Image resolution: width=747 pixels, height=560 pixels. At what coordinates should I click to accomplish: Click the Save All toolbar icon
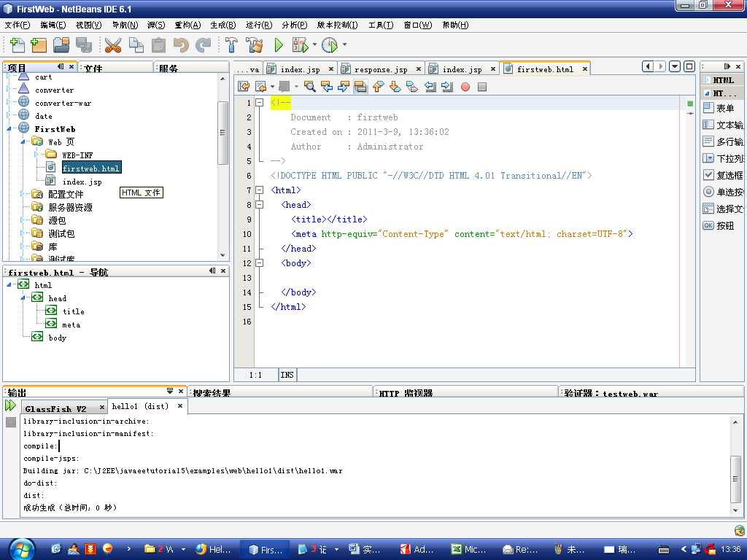84,45
